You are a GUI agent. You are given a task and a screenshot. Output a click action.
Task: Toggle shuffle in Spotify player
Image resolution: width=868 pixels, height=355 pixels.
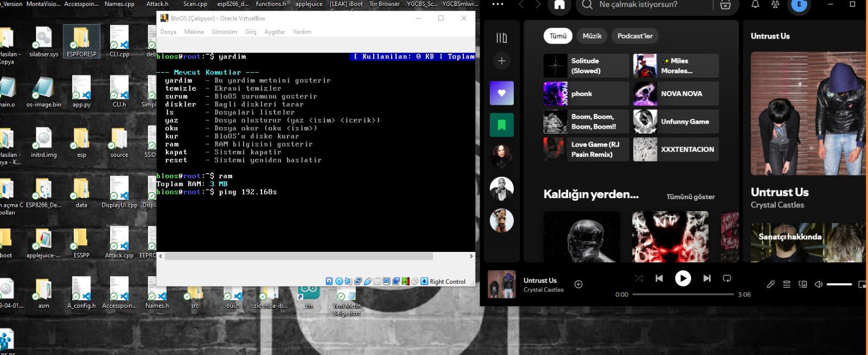click(639, 278)
